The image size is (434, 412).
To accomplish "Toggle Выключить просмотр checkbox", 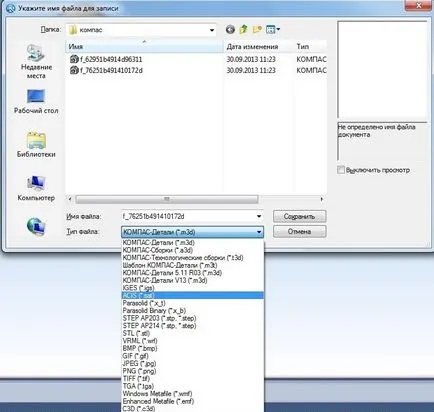I will point(341,170).
